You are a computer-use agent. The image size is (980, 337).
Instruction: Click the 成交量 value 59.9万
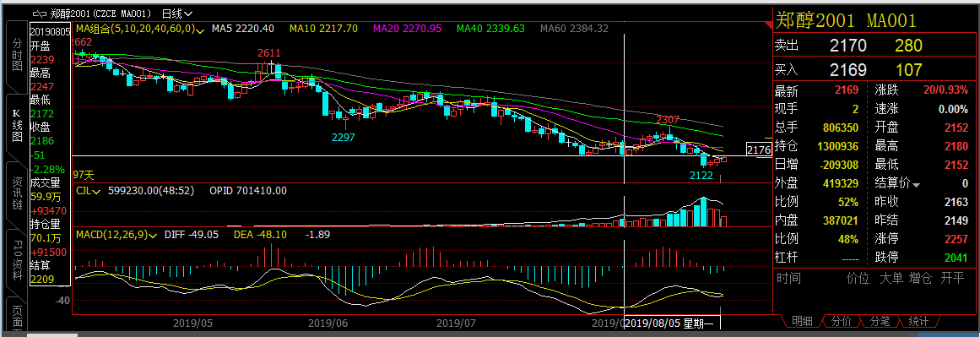[45, 196]
